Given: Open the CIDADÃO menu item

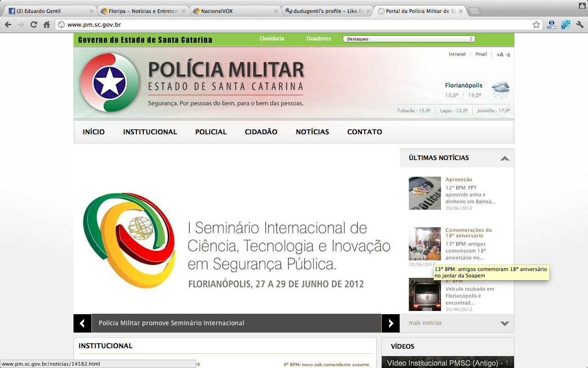Looking at the screenshot, I should (x=261, y=132).
